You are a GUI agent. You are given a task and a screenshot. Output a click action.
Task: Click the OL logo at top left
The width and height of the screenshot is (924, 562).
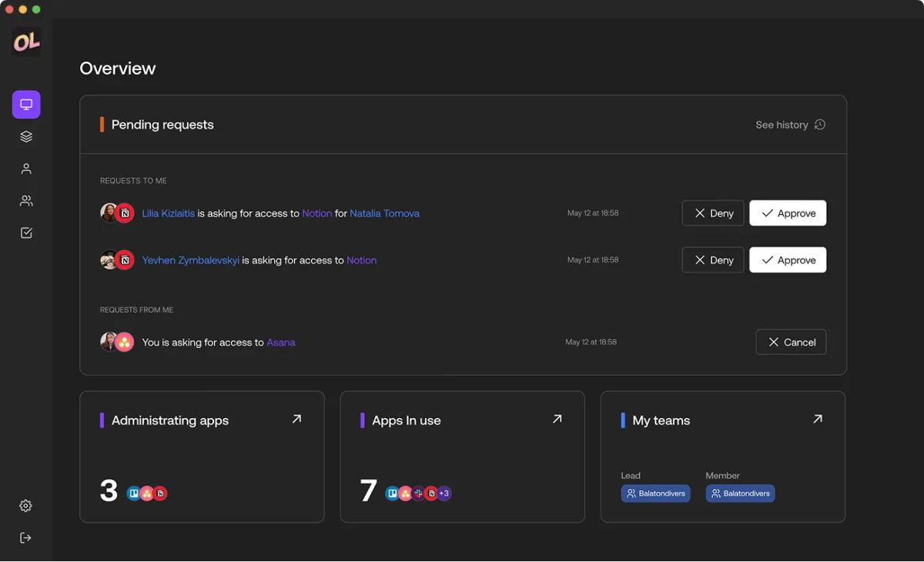[x=26, y=42]
